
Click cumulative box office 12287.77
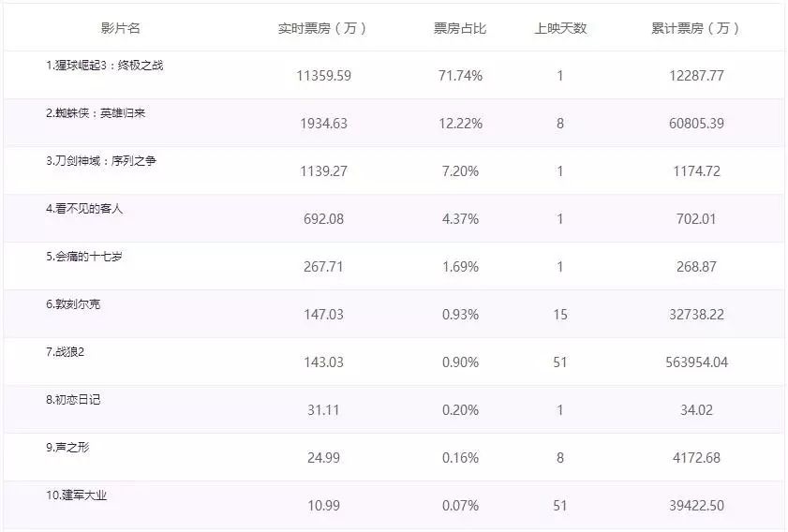pyautogui.click(x=696, y=76)
